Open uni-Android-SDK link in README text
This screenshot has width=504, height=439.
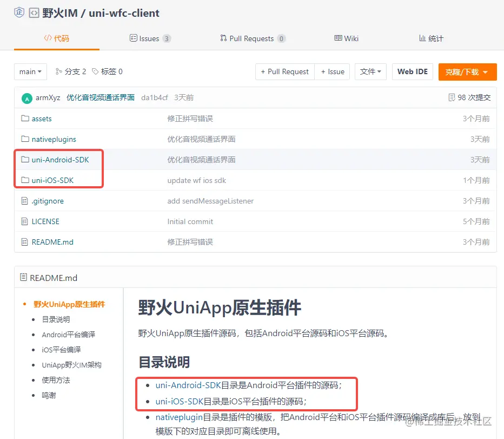[188, 385]
